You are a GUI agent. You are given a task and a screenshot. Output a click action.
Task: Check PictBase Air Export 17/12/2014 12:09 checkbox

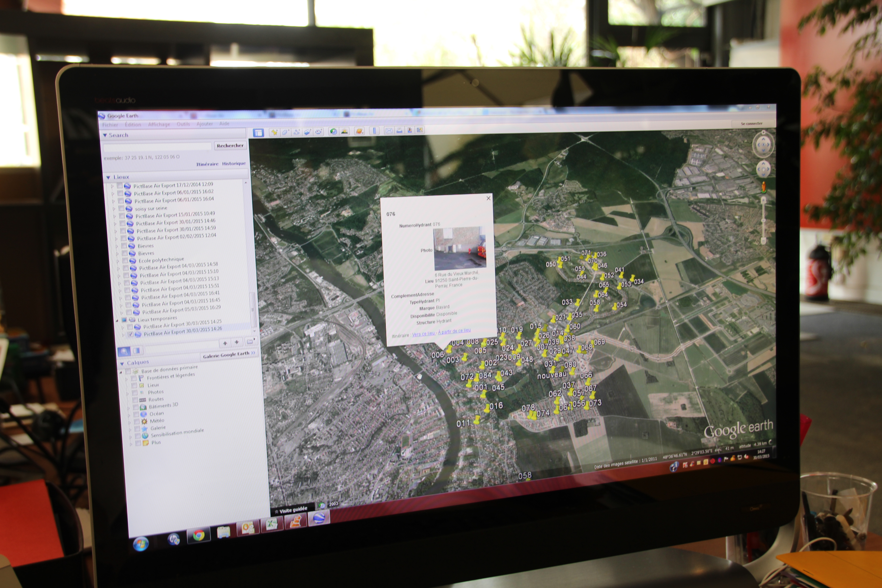120,186
